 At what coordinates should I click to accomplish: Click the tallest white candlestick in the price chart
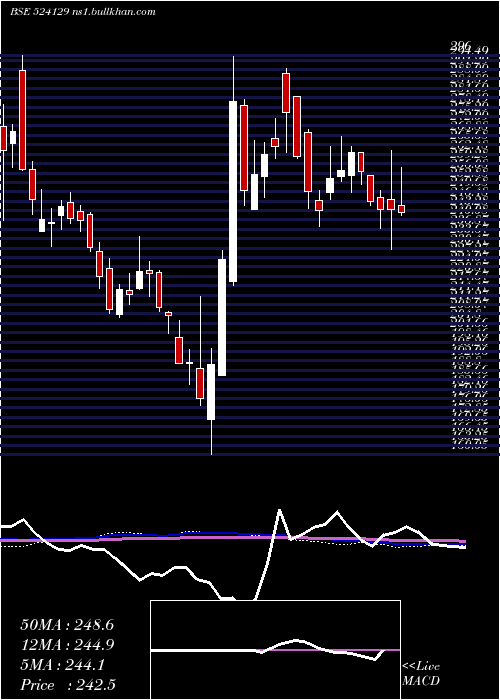point(233,191)
